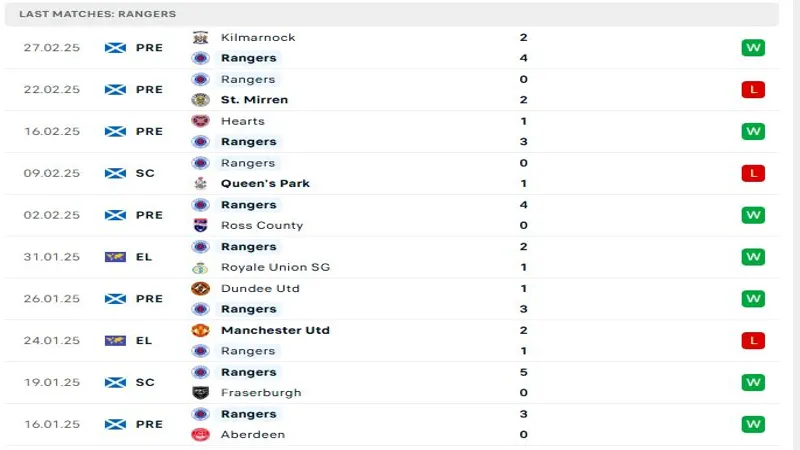Click the Aberdeen club crest icon

pos(201,435)
